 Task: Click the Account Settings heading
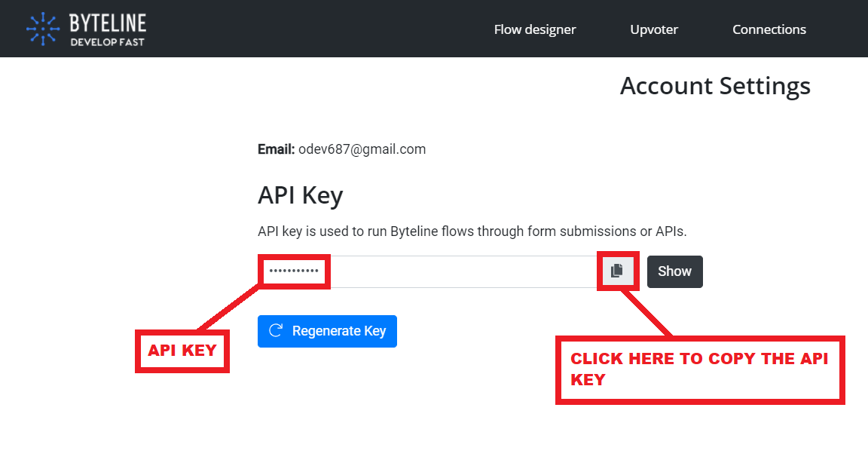click(x=714, y=86)
